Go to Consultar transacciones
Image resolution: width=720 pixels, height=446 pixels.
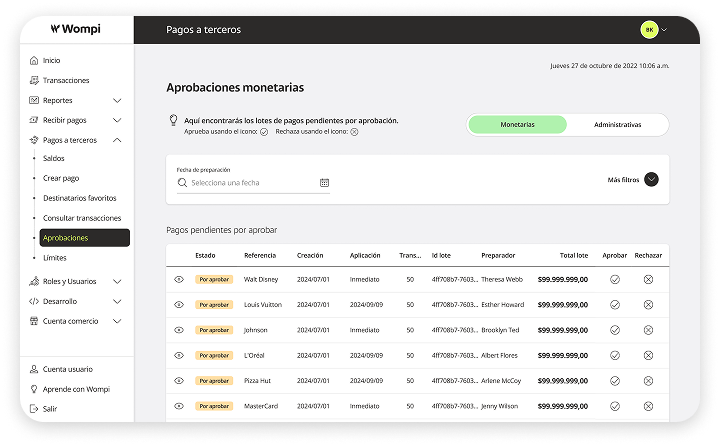(82, 218)
